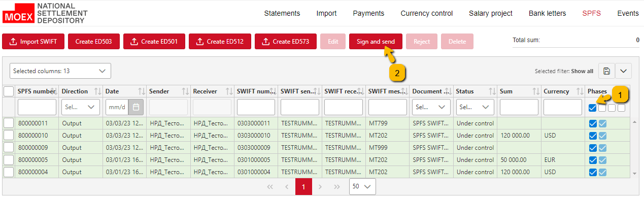This screenshot has height=197, width=644.
Task: Click the save filter floppy disk icon
Action: pyautogui.click(x=606, y=71)
